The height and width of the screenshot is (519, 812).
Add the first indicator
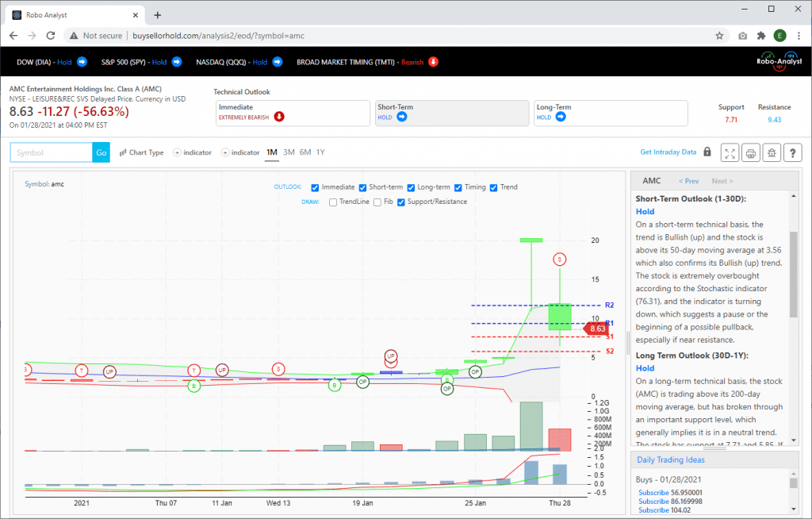tap(192, 152)
